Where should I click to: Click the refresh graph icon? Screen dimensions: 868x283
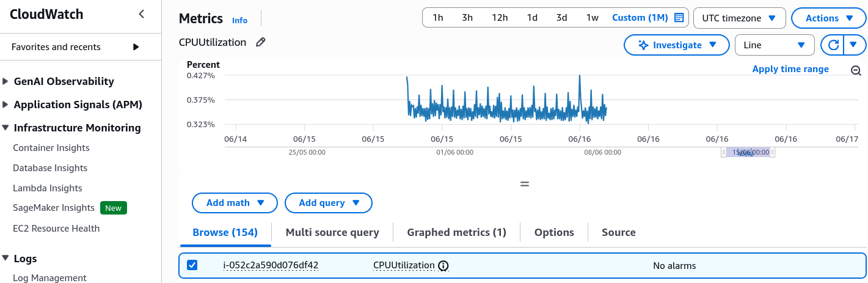point(832,45)
